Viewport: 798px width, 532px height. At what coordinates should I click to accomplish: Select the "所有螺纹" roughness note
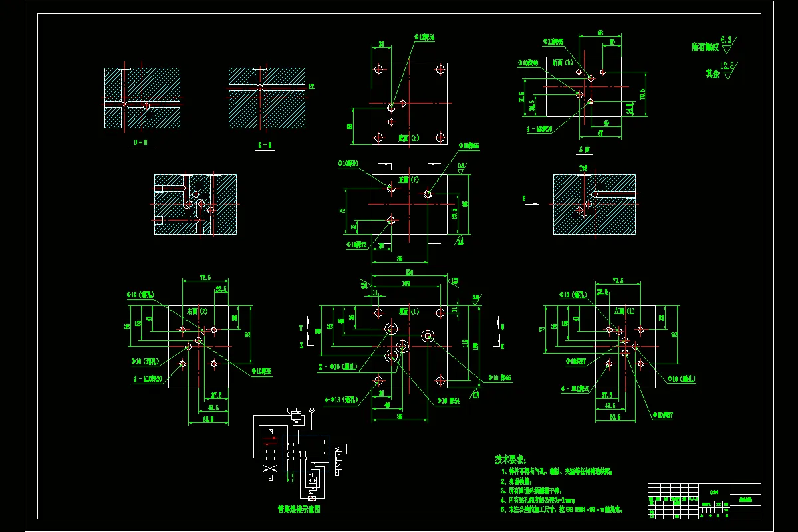click(x=706, y=47)
